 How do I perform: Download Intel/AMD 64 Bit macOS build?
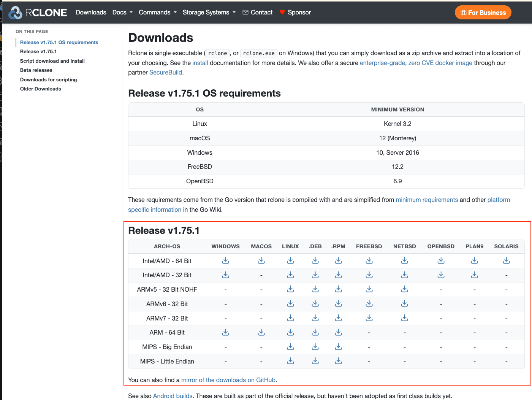click(261, 260)
